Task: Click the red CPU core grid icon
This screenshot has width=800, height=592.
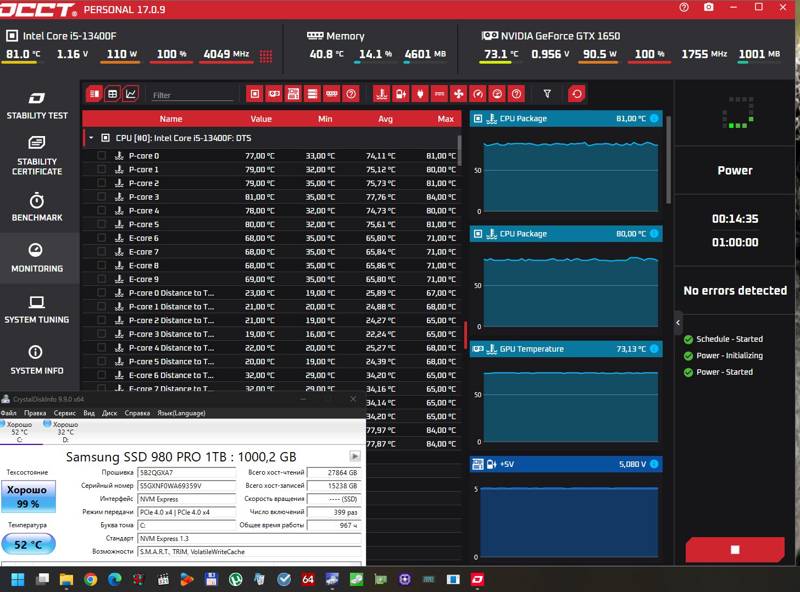Action: click(266, 56)
